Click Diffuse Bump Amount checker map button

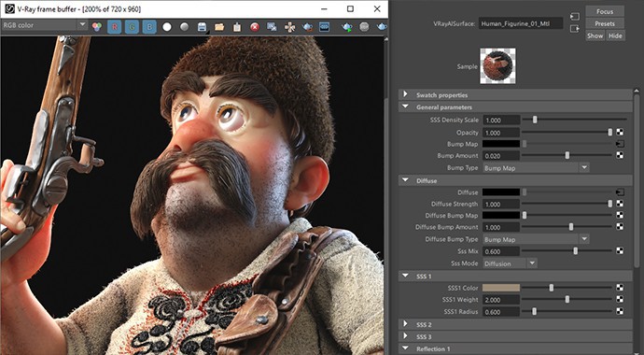click(620, 227)
